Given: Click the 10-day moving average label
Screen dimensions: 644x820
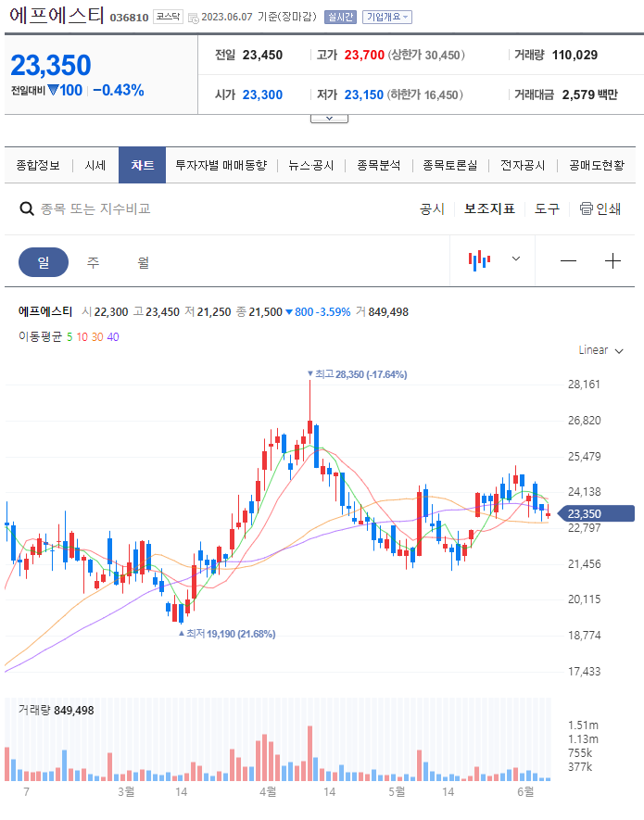Looking at the screenshot, I should tap(82, 337).
